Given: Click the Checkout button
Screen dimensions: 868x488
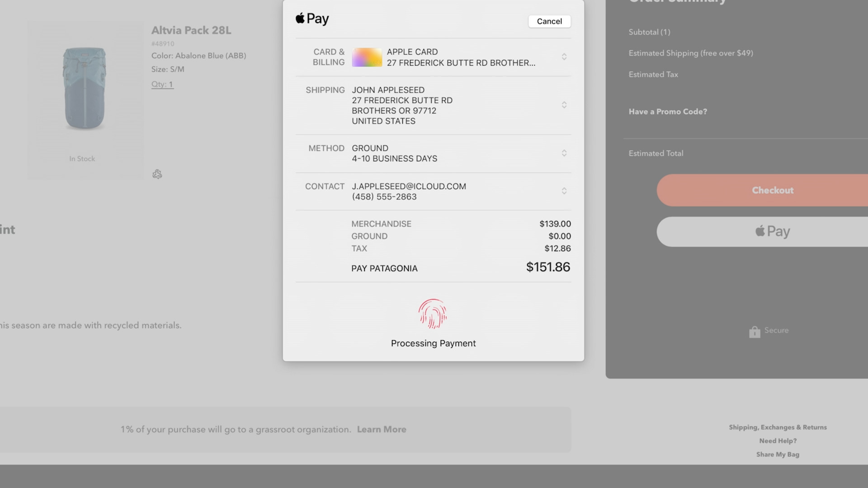Looking at the screenshot, I should [x=772, y=190].
